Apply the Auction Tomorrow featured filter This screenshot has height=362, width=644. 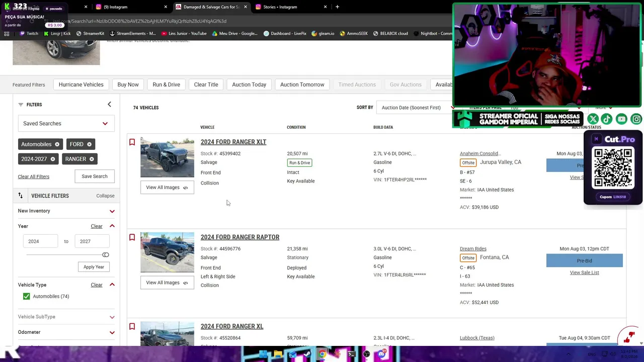[x=302, y=84]
